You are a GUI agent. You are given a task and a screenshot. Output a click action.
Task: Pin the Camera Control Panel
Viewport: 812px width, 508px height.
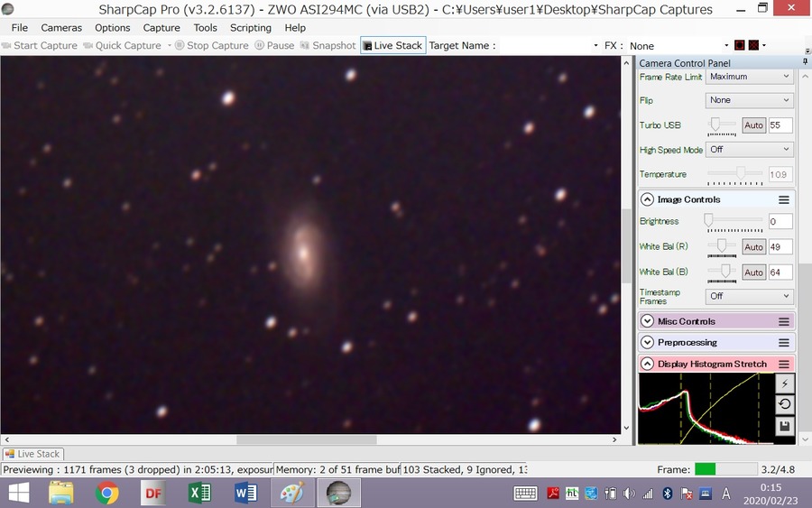tap(805, 62)
